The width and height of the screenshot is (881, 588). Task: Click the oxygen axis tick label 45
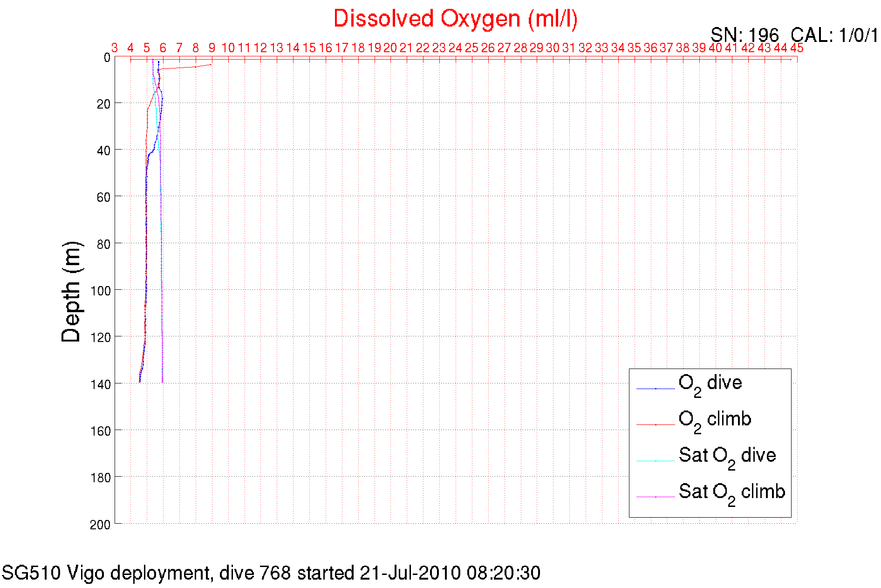click(797, 48)
